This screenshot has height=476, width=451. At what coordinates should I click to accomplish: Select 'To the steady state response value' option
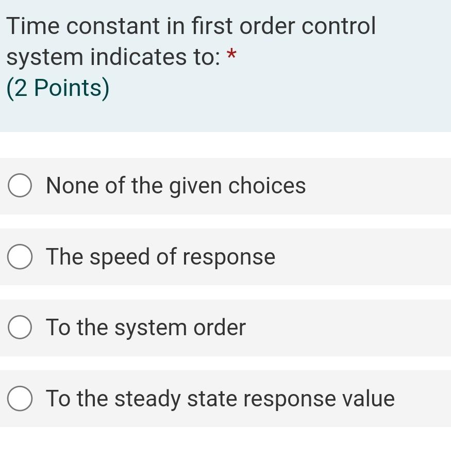[20, 398]
